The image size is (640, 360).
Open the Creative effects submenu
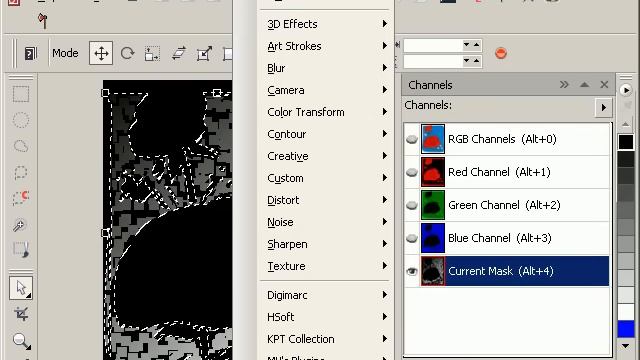click(326, 156)
